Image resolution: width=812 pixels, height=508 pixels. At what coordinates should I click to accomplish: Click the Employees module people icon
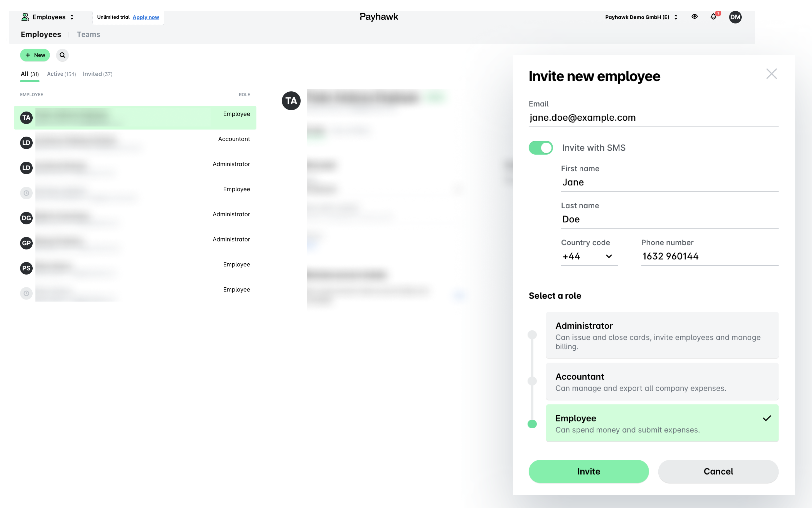click(25, 17)
